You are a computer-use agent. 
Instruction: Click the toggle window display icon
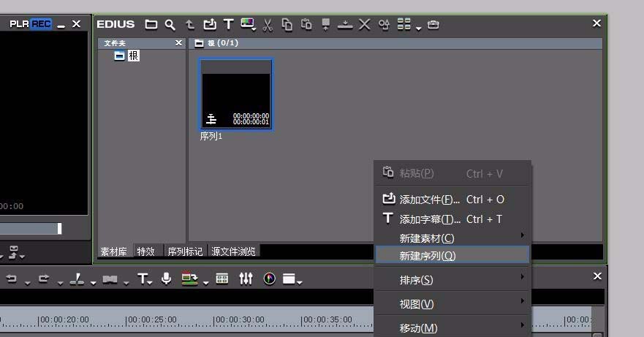coord(189,279)
